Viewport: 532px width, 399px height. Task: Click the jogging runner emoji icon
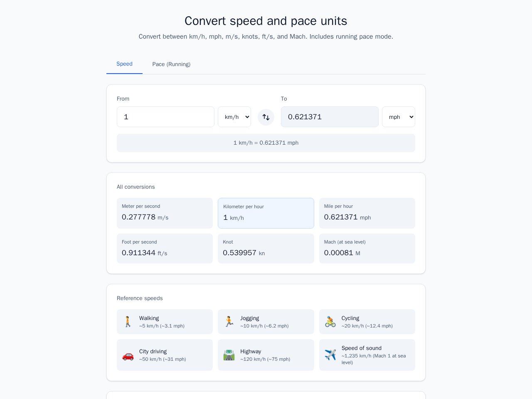click(x=229, y=322)
